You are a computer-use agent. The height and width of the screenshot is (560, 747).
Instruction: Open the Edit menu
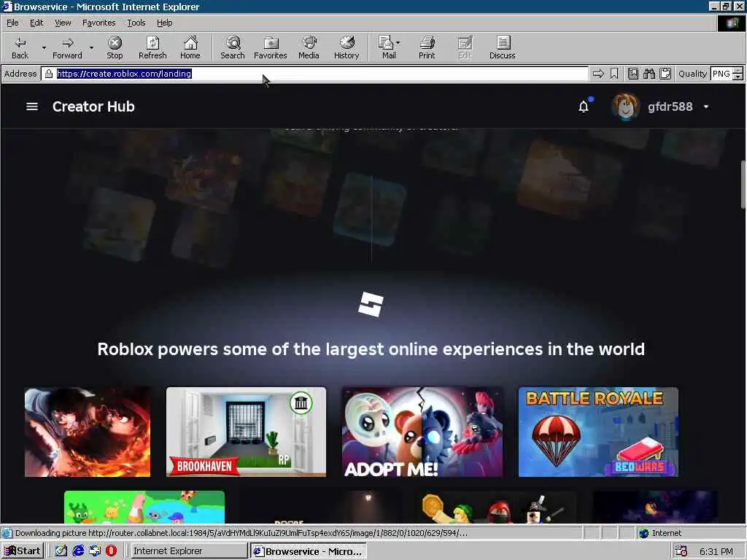[x=36, y=23]
